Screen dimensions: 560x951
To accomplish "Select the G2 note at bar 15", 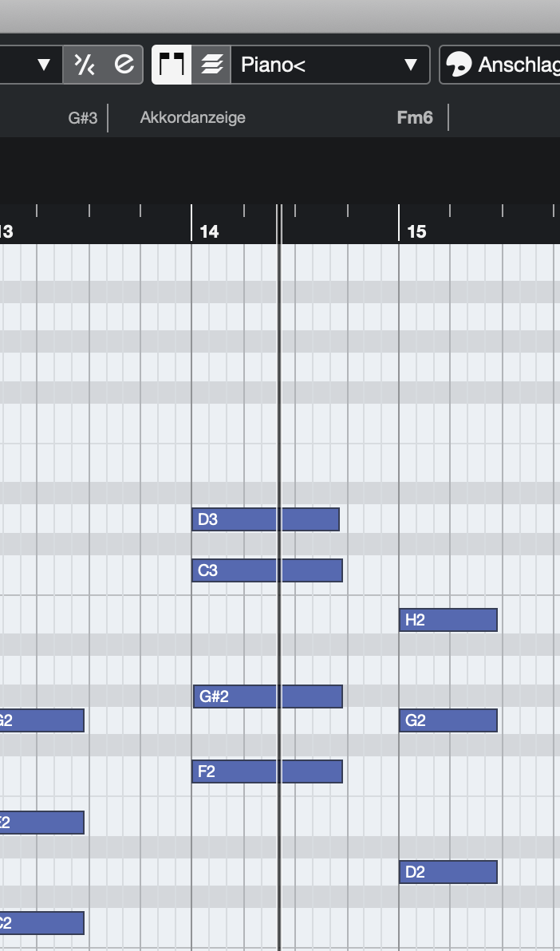I will pyautogui.click(x=448, y=720).
